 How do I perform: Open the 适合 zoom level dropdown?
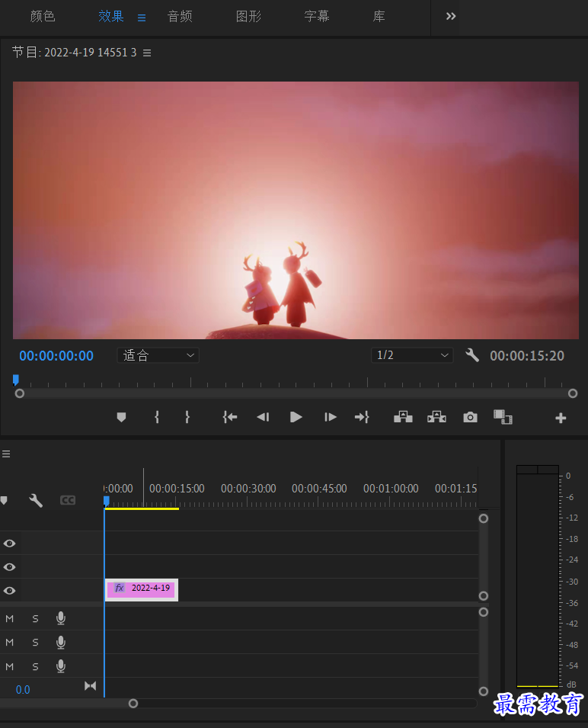pyautogui.click(x=158, y=355)
